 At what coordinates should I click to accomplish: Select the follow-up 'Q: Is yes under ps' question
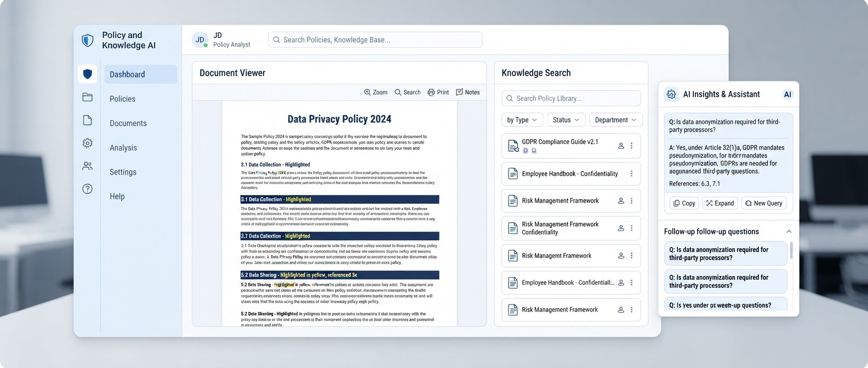click(x=726, y=304)
